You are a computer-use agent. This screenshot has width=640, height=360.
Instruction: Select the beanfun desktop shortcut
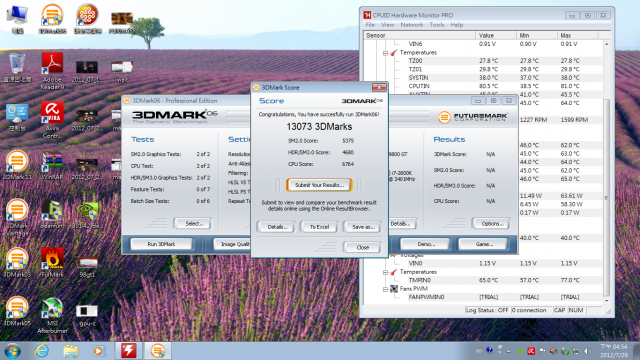click(x=52, y=213)
